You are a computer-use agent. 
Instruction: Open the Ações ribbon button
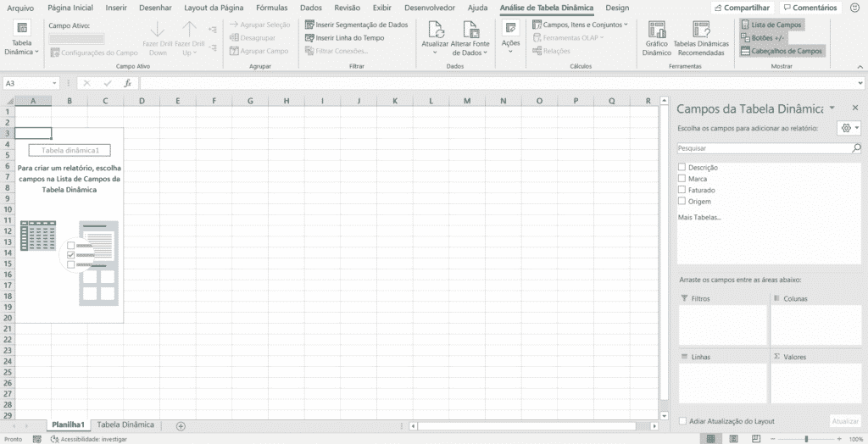coord(510,38)
